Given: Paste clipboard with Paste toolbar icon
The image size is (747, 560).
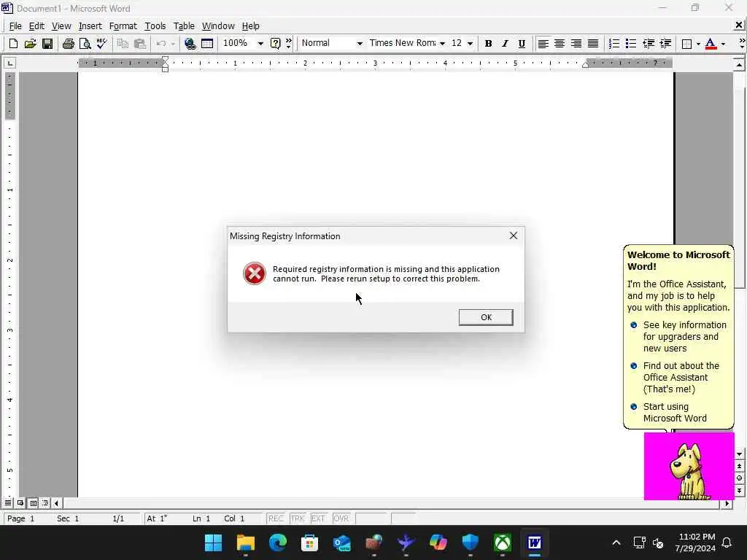Looking at the screenshot, I should (139, 44).
